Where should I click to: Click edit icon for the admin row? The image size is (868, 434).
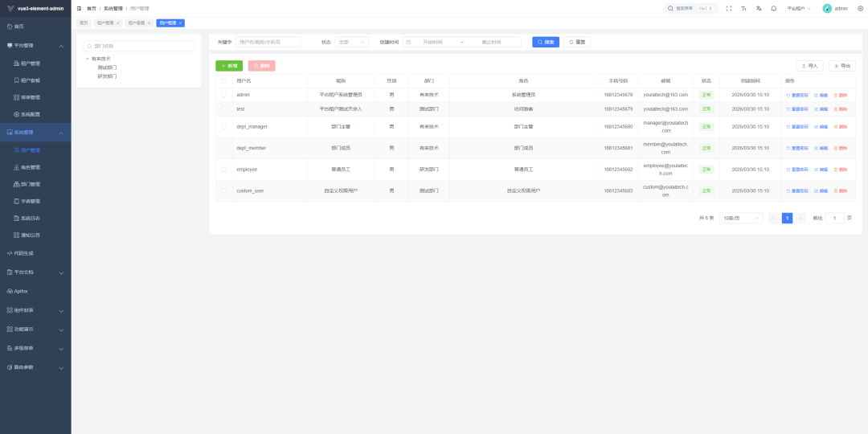tap(821, 95)
